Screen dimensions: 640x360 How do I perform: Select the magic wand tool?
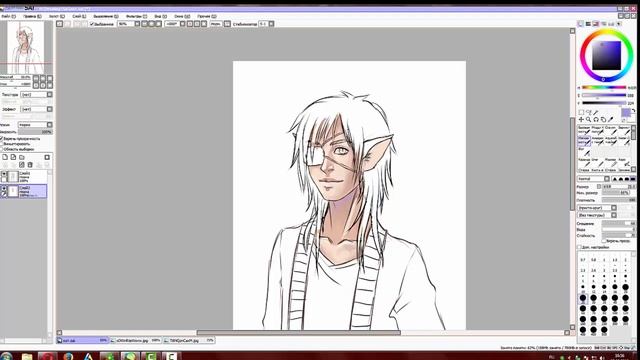(x=596, y=112)
